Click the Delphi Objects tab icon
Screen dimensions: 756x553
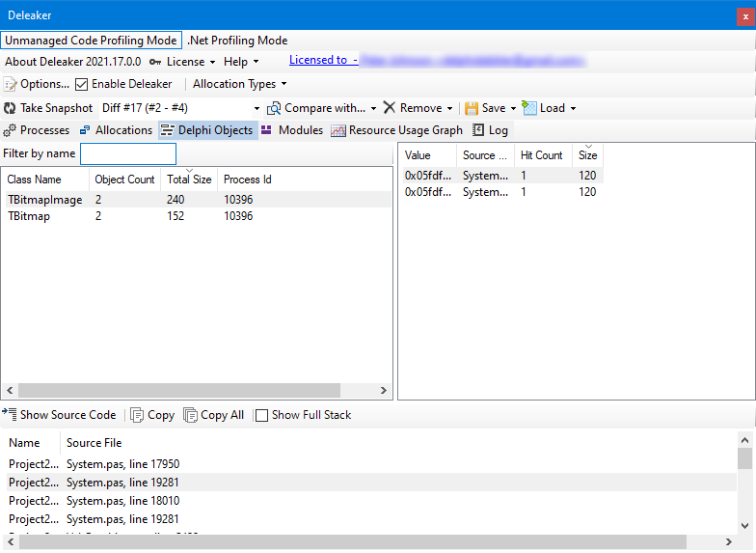pyautogui.click(x=168, y=130)
